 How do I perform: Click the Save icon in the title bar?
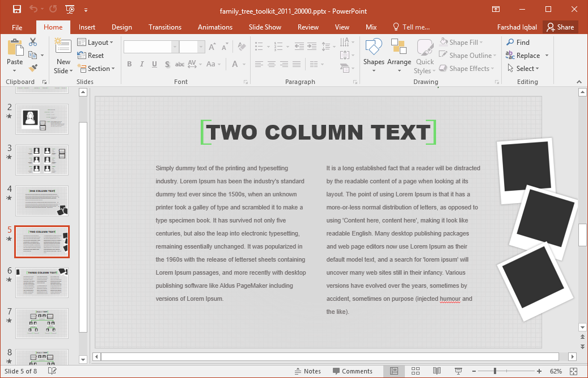[17, 9]
